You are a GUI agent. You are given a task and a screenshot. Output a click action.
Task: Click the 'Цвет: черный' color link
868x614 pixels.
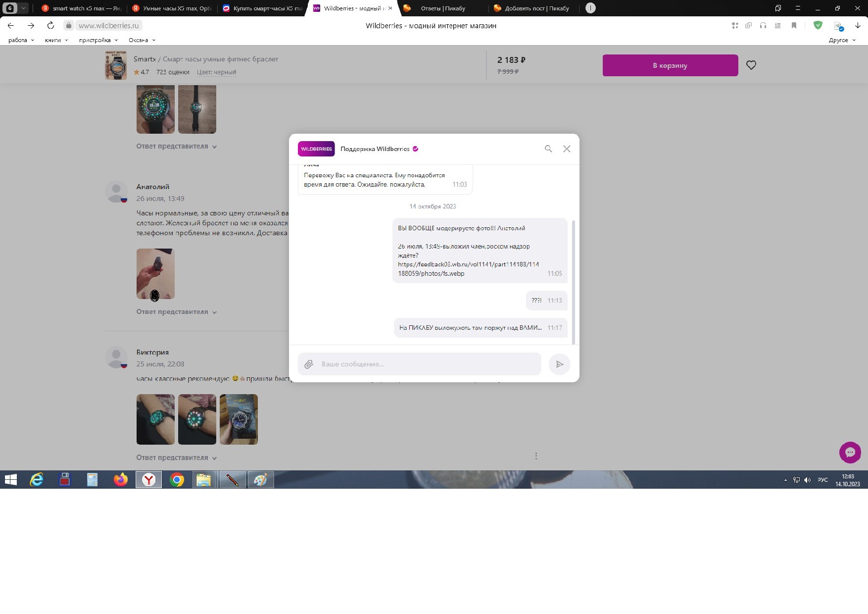point(216,72)
